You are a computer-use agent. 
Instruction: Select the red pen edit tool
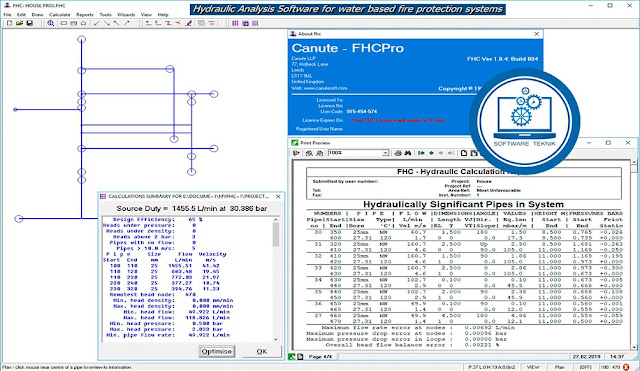tap(188, 23)
